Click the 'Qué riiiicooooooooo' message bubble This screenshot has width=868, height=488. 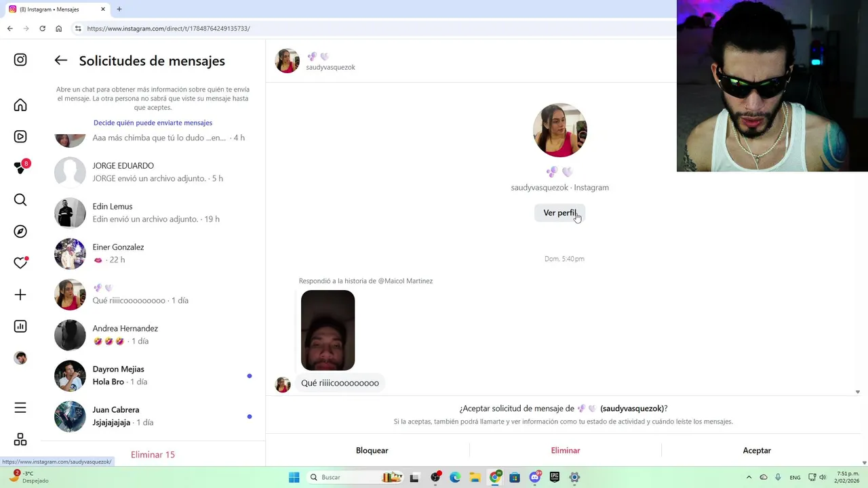tap(340, 383)
